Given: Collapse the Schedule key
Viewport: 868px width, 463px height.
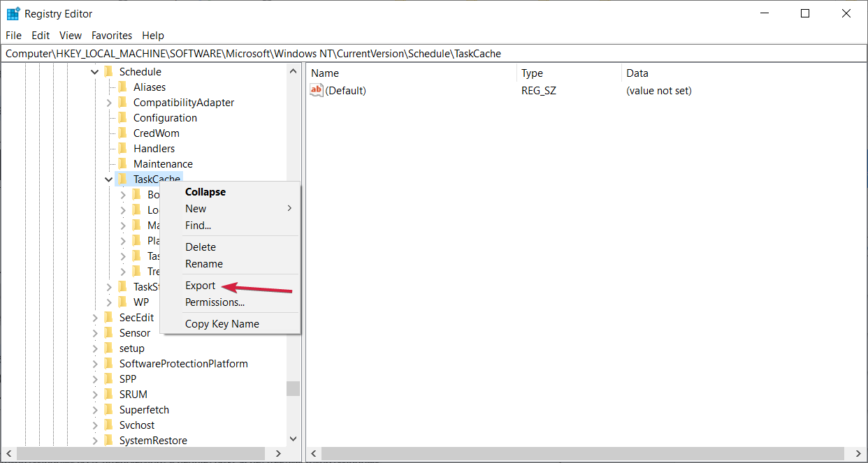Looking at the screenshot, I should (x=95, y=72).
